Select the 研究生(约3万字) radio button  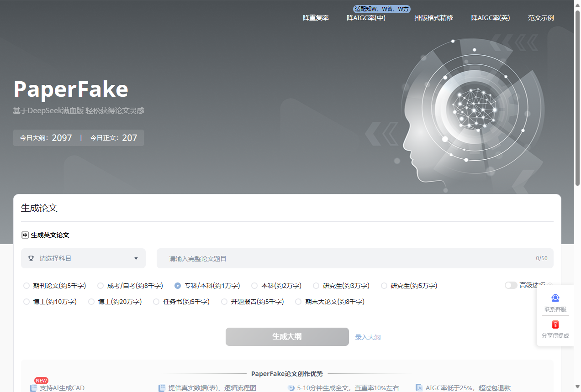pyautogui.click(x=316, y=286)
